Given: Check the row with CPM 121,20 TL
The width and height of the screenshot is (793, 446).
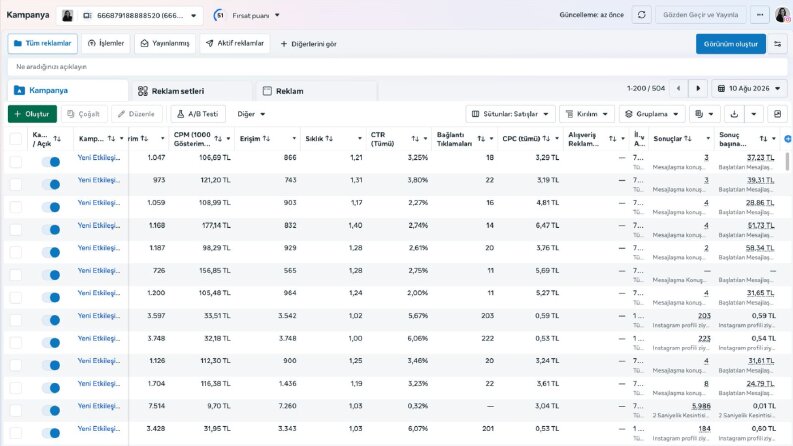Looking at the screenshot, I should click(x=16, y=185).
